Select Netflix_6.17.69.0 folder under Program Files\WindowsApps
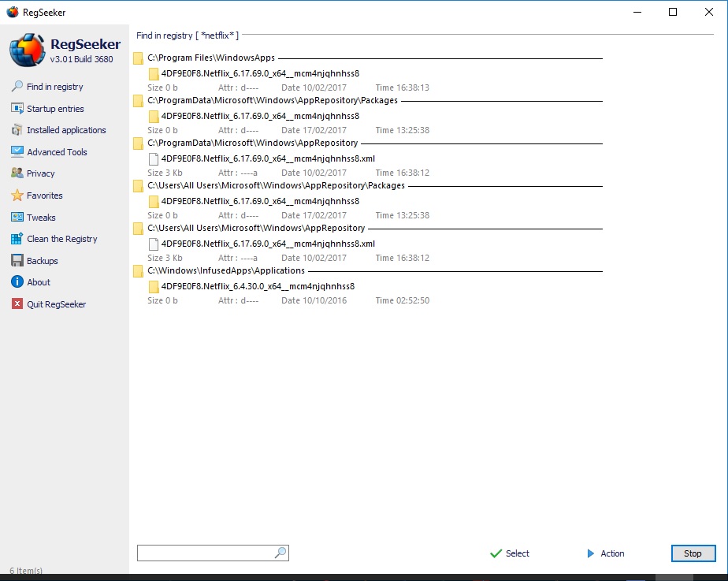Viewport: 728px width, 581px height. click(x=260, y=73)
